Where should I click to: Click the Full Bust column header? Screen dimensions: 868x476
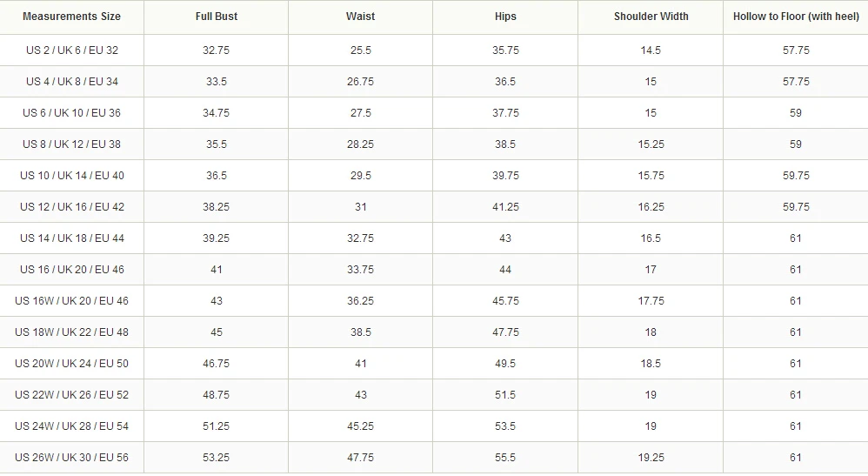[x=216, y=17]
